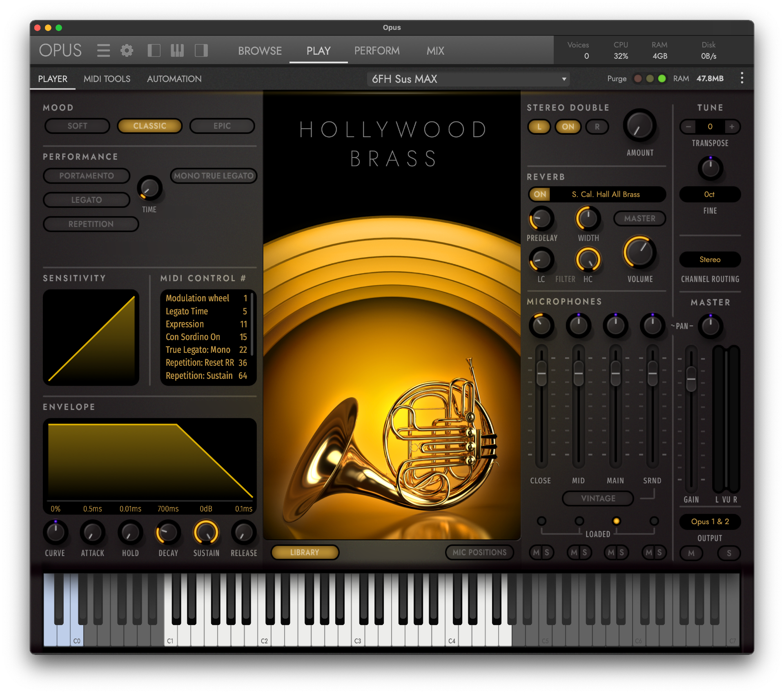Enable the Mono True Legato toggle
The image size is (784, 694).
(x=214, y=176)
